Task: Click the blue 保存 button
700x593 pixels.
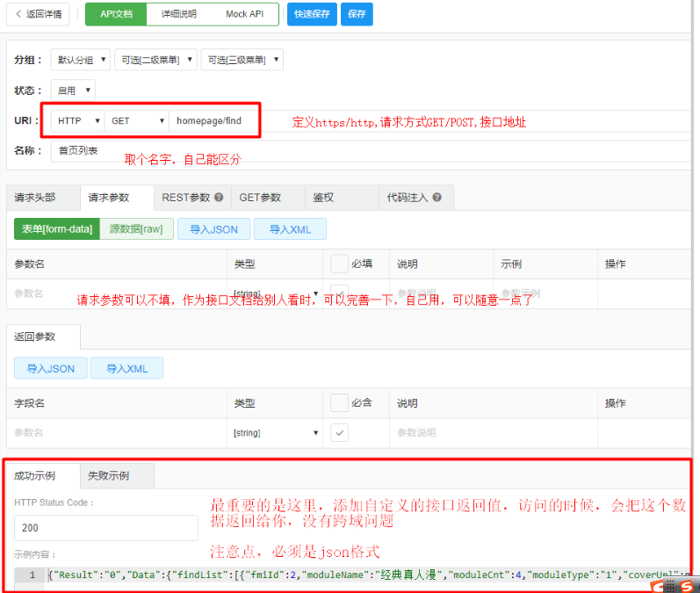Action: [x=357, y=14]
